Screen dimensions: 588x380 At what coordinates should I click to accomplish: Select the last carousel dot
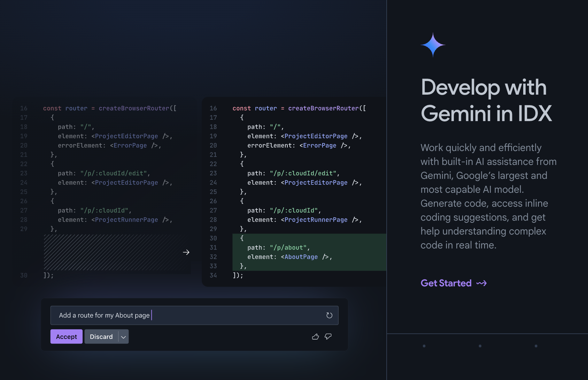(536, 346)
